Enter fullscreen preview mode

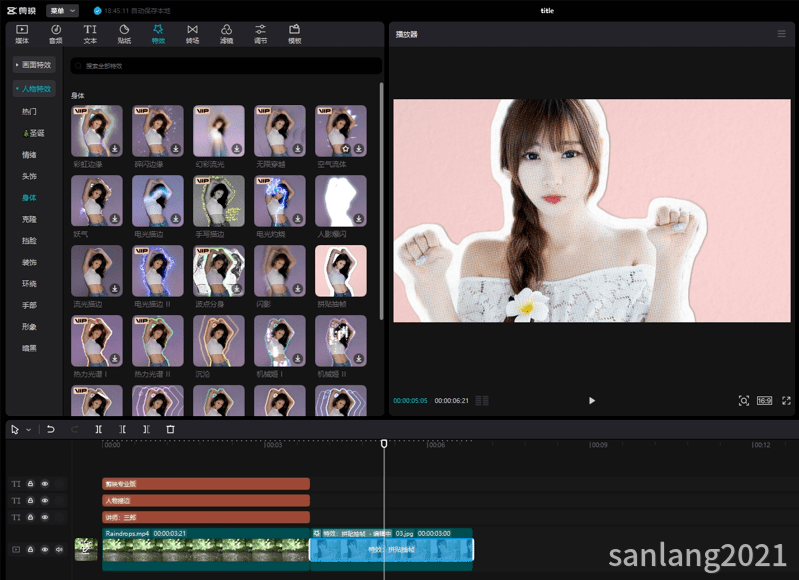tap(786, 401)
